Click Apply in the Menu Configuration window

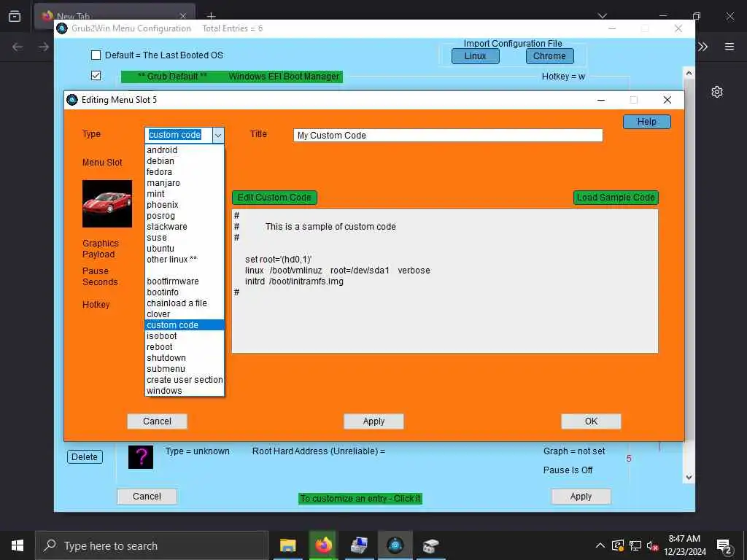coord(581,497)
